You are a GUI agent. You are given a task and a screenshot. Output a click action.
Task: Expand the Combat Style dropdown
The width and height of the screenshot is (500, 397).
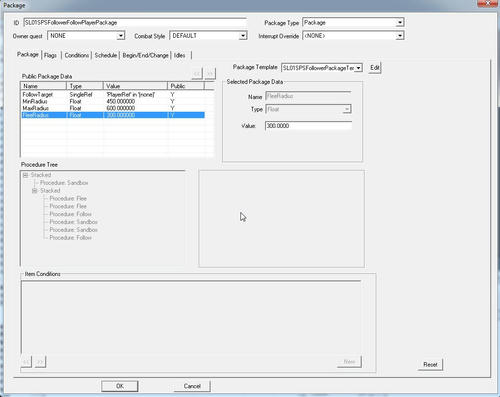coord(243,36)
